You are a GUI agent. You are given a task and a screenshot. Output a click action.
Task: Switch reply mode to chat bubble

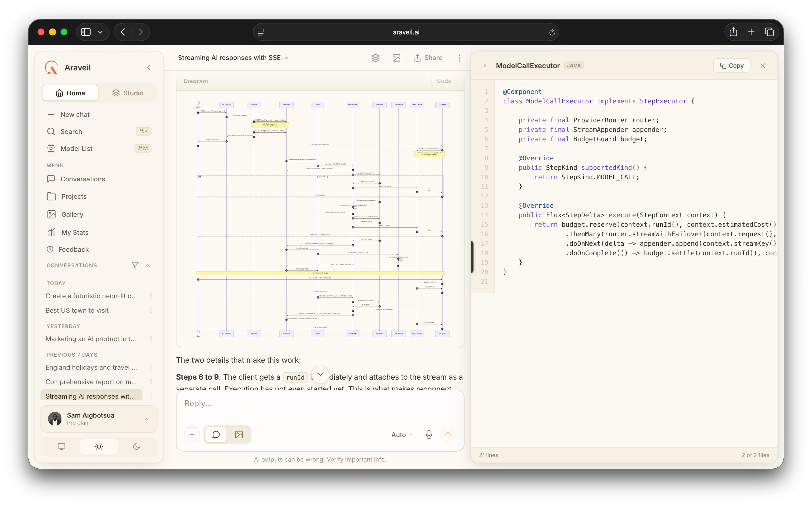[216, 434]
